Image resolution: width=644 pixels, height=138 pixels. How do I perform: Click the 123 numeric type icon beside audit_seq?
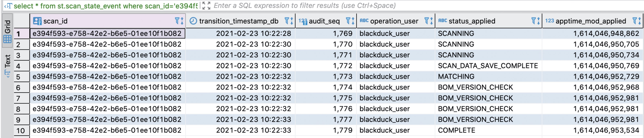coord(302,21)
